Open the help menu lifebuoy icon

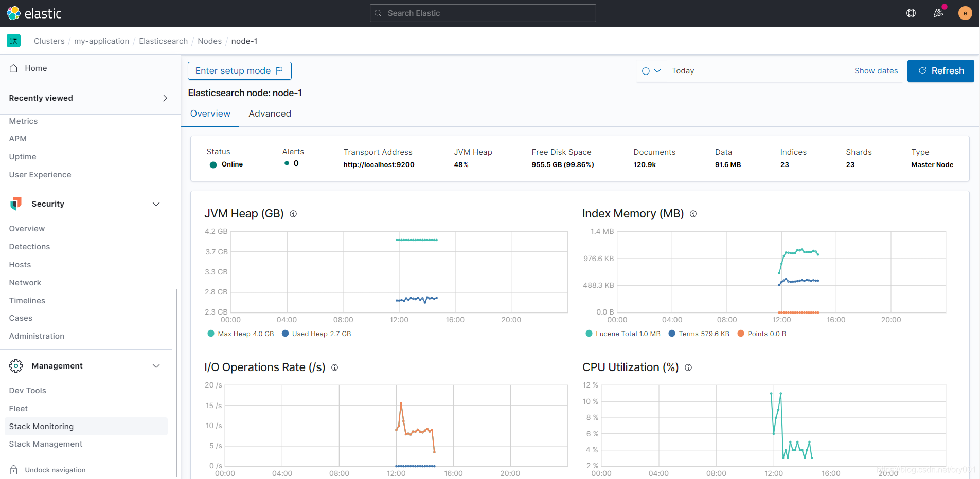coord(911,13)
